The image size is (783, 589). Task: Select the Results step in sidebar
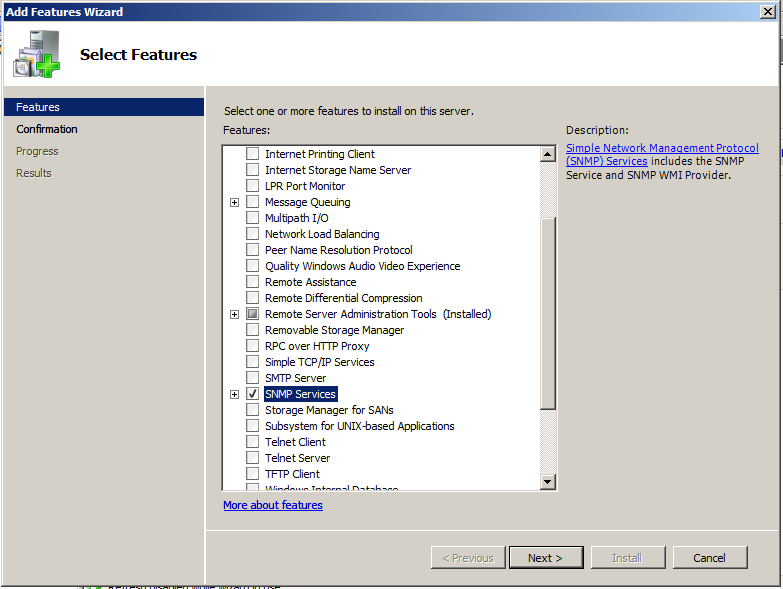pos(33,173)
